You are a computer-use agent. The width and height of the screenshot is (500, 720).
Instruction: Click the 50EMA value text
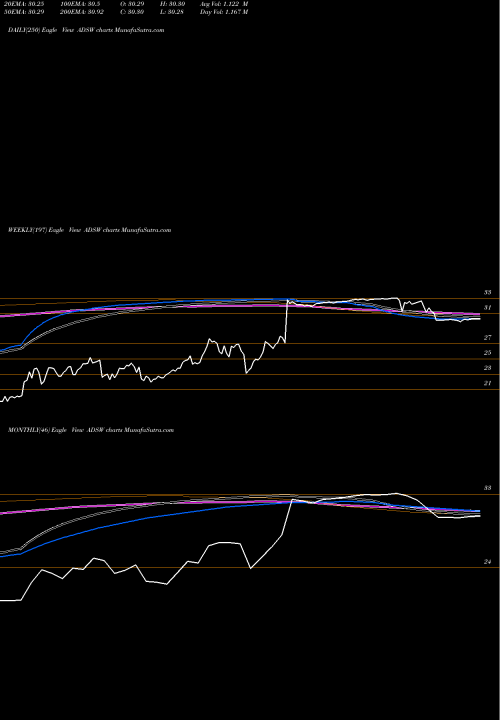25,12
